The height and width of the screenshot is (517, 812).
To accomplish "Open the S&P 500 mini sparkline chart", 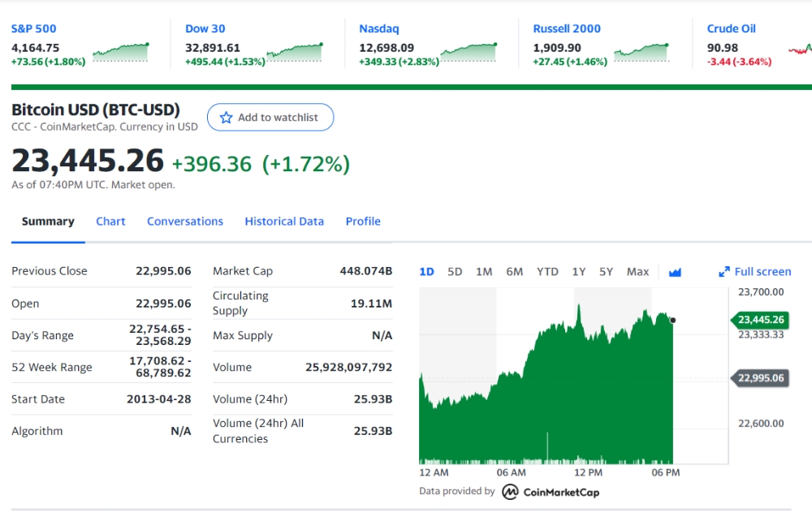I will (x=121, y=52).
